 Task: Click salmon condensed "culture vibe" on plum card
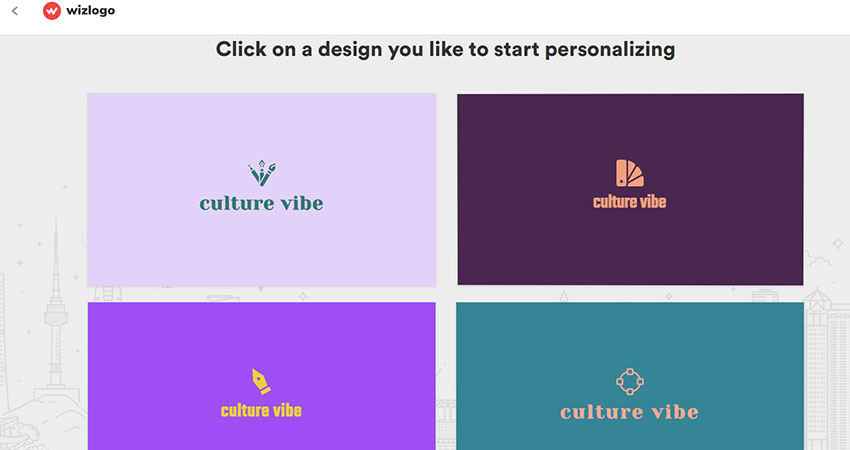point(629,202)
